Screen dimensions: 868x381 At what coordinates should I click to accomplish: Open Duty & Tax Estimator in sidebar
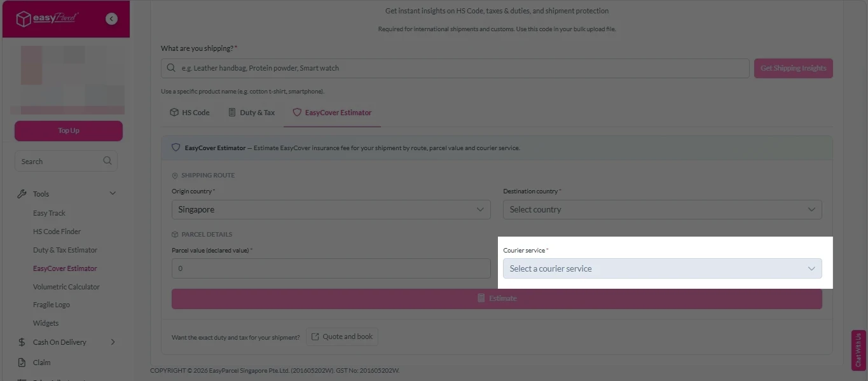click(x=65, y=250)
